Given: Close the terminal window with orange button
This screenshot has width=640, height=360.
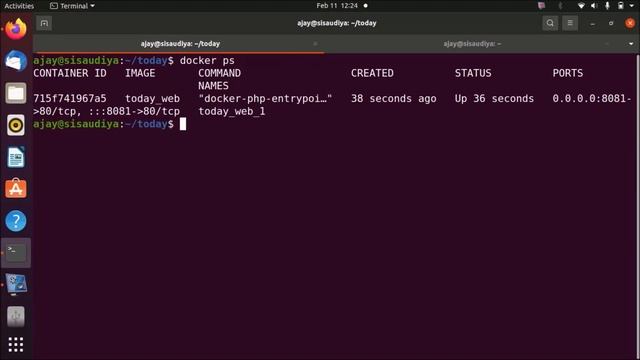Looking at the screenshot, I should click(630, 23).
